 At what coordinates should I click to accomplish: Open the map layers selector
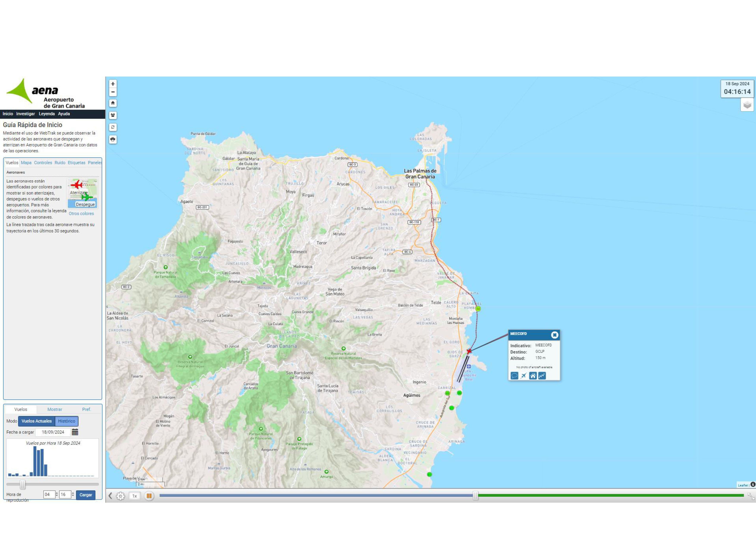point(747,105)
